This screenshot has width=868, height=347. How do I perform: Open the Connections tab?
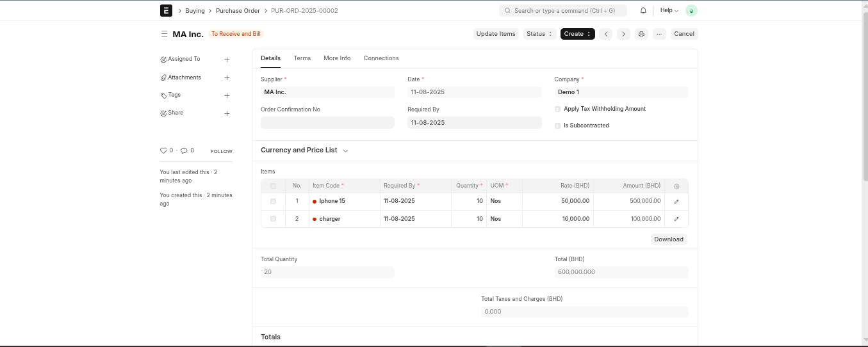click(x=381, y=58)
